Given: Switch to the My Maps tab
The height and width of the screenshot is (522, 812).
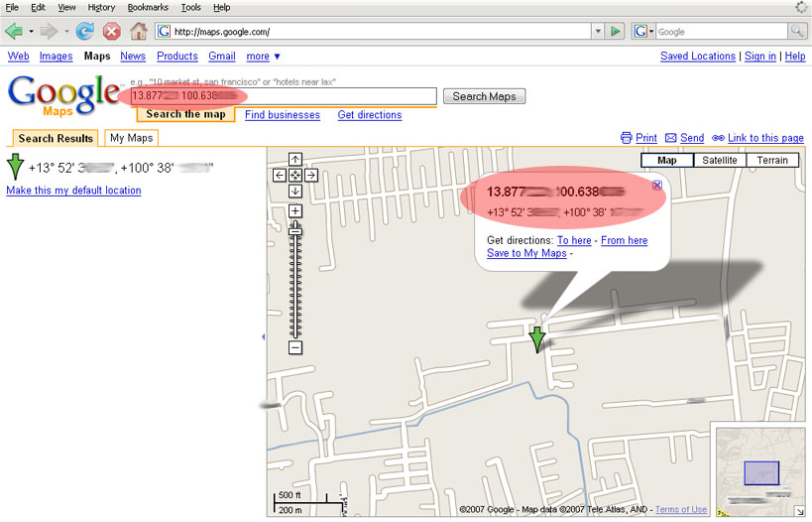Looking at the screenshot, I should pos(131,138).
